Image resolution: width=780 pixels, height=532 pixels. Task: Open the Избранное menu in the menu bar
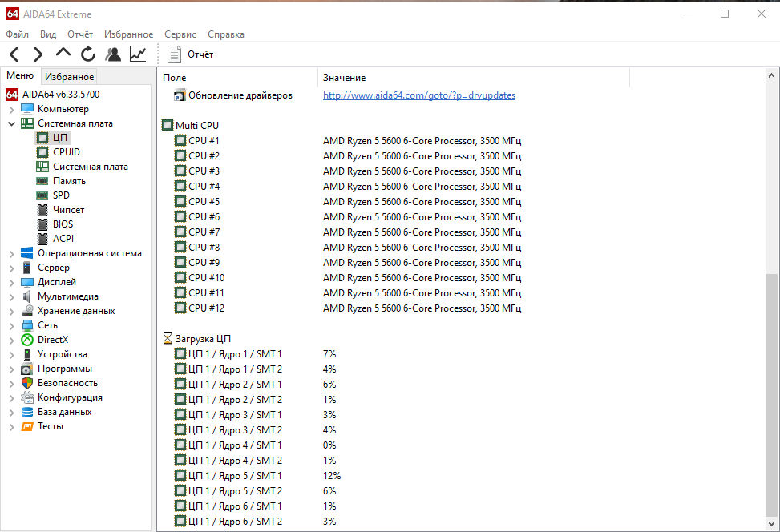tap(129, 34)
